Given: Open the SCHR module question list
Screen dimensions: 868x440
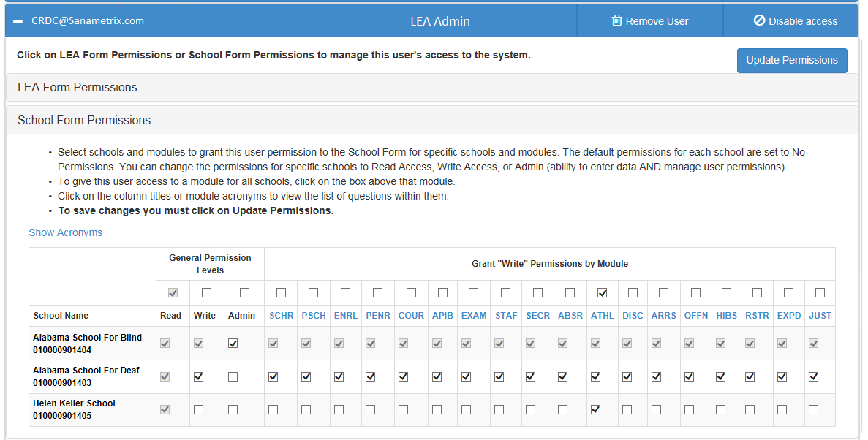Looking at the screenshot, I should 281,316.
